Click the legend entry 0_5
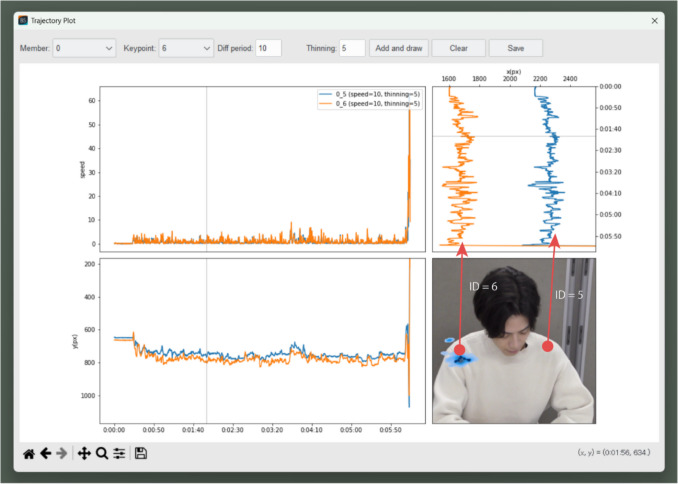Image resolution: width=678 pixels, height=484 pixels. click(x=369, y=94)
